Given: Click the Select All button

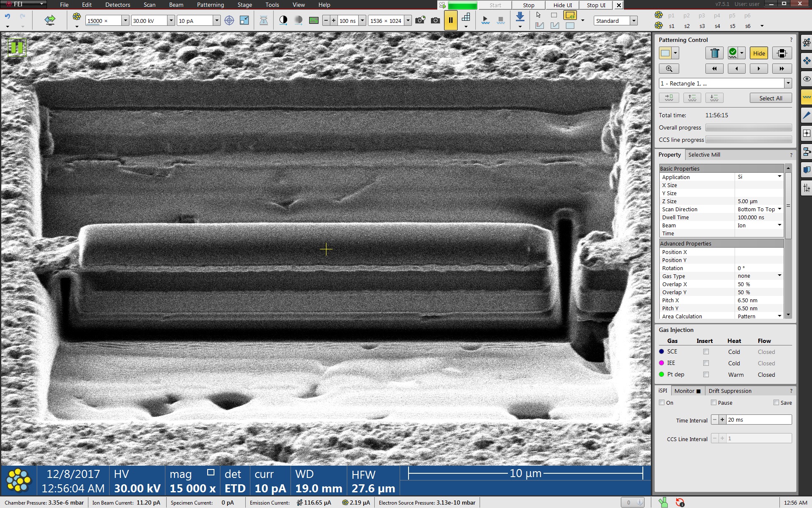Looking at the screenshot, I should [x=771, y=98].
